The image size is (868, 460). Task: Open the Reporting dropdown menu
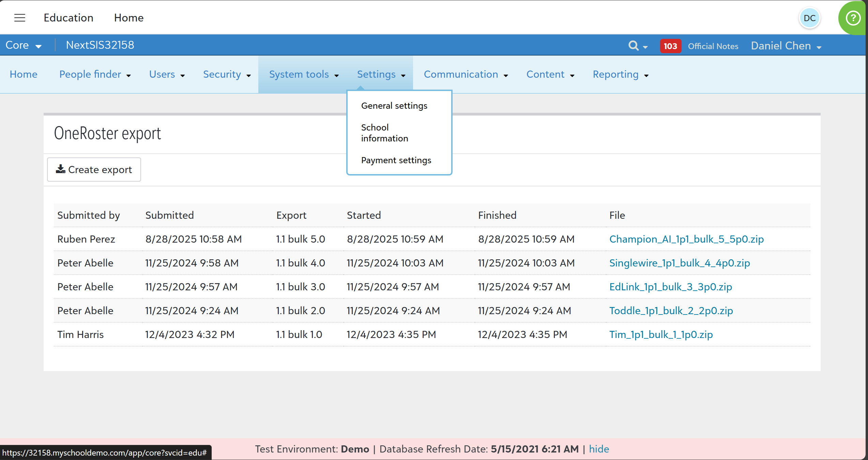[620, 74]
